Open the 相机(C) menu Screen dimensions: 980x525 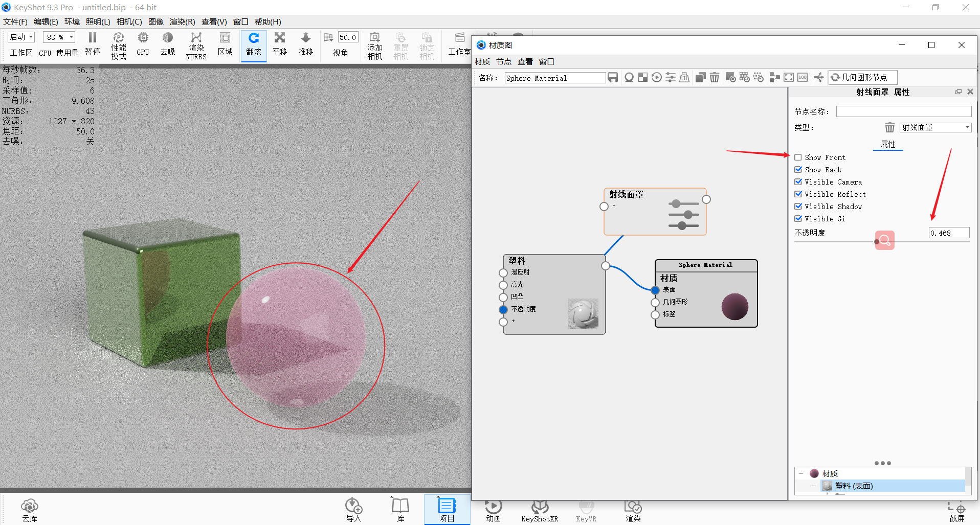coord(129,21)
